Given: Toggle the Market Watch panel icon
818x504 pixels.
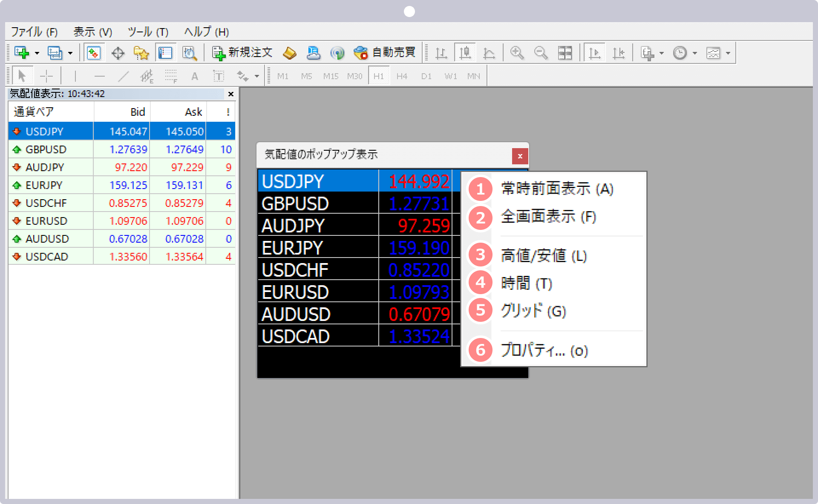Looking at the screenshot, I should pyautogui.click(x=94, y=53).
